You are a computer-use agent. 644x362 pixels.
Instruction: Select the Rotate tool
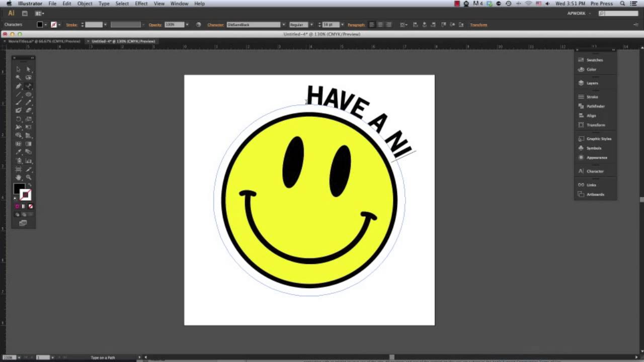click(x=18, y=119)
